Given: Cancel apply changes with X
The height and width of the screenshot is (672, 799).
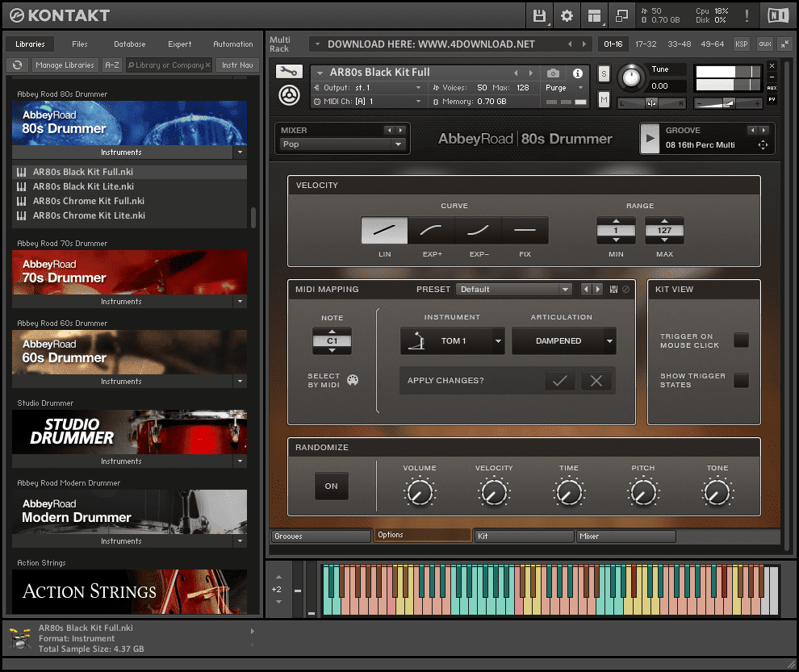Looking at the screenshot, I should [x=596, y=381].
